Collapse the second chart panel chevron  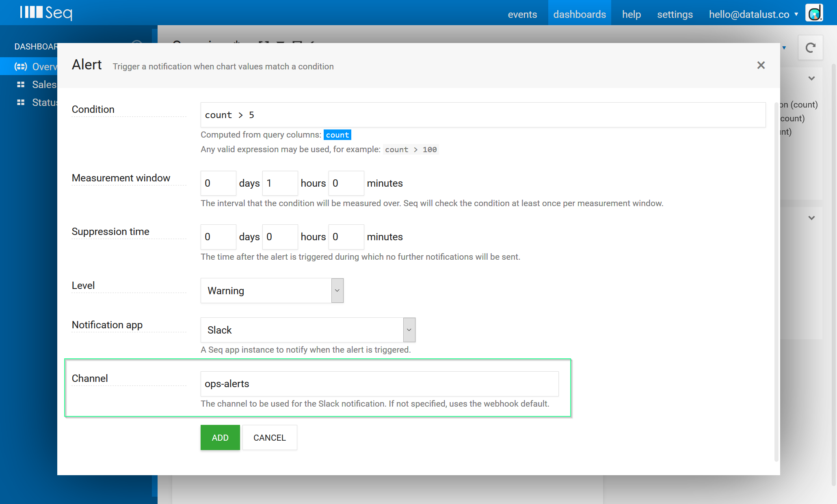click(x=811, y=218)
